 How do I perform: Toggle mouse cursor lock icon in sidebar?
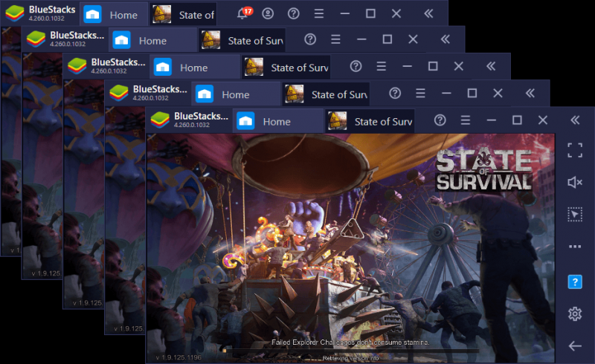pyautogui.click(x=575, y=215)
